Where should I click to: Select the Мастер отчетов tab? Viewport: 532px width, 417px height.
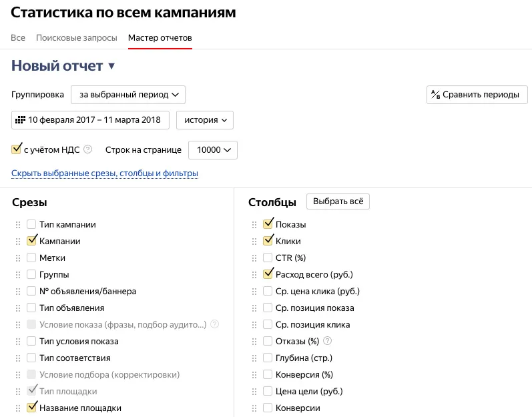point(160,37)
